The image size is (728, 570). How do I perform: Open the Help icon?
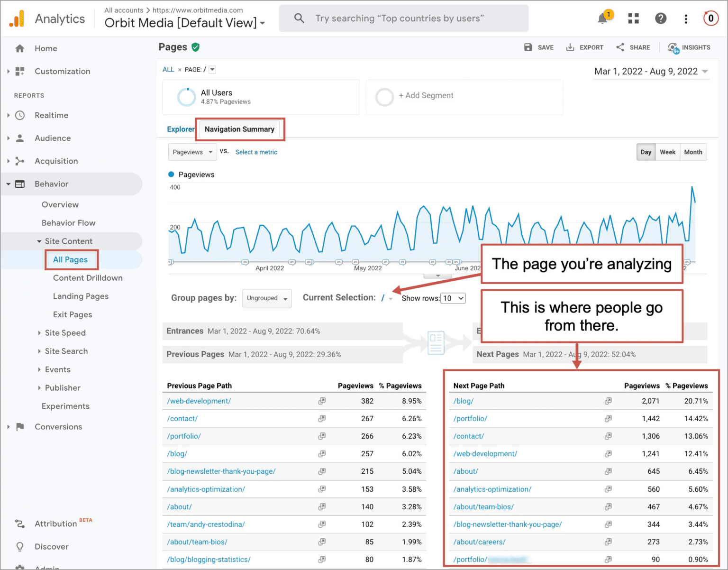coord(661,18)
